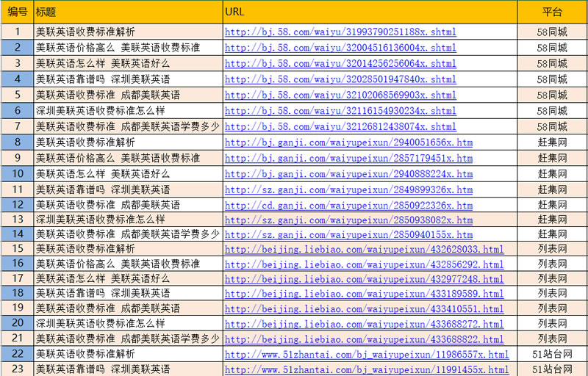Select the title cell in row 16

coord(128,264)
